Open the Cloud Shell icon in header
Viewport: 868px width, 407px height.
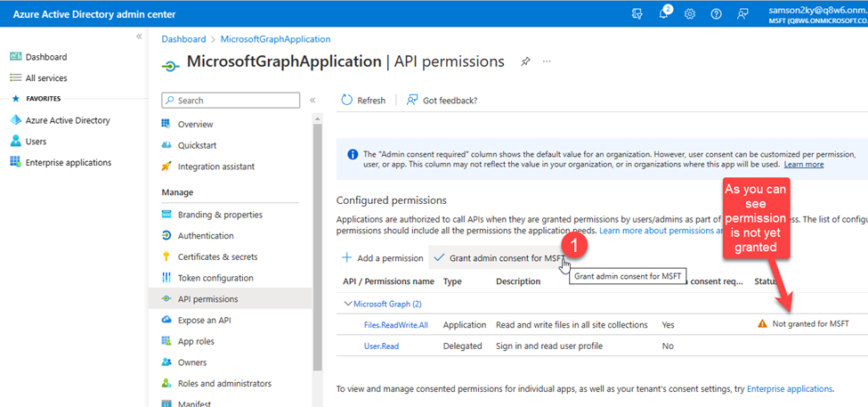click(x=637, y=14)
